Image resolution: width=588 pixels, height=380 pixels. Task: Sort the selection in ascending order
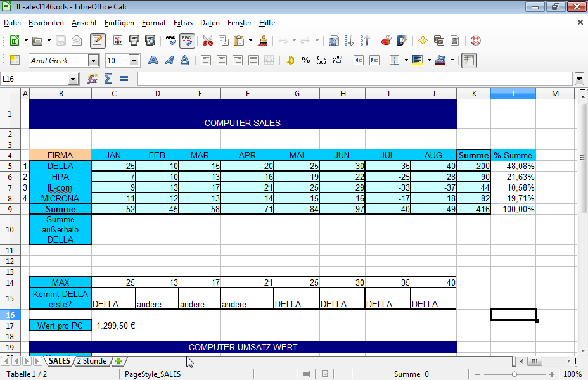click(349, 41)
